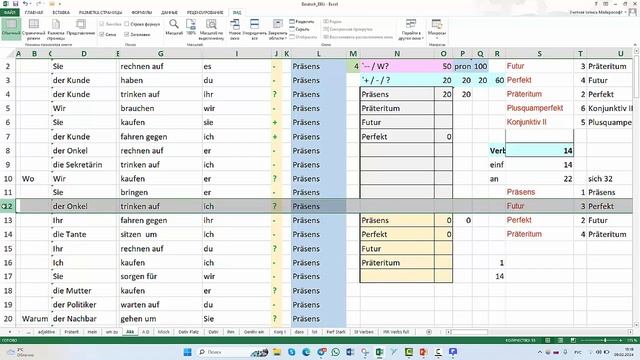Click the Save icon in quick access toolbar
Image resolution: width=640 pixels, height=360 pixels.
pos(16,4)
